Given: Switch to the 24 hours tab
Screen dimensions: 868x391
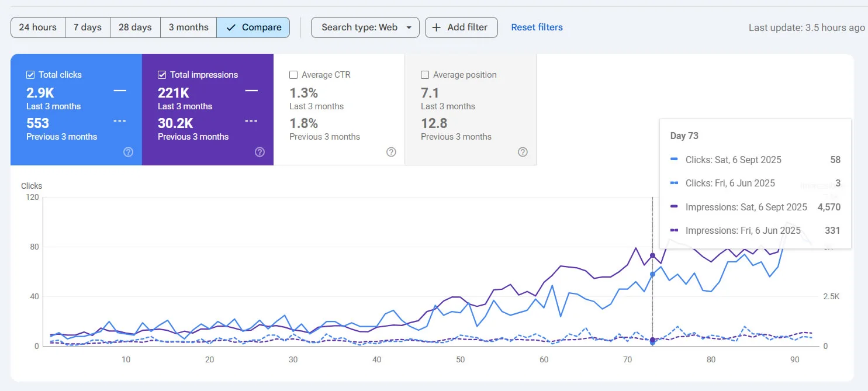Looking at the screenshot, I should tap(37, 27).
